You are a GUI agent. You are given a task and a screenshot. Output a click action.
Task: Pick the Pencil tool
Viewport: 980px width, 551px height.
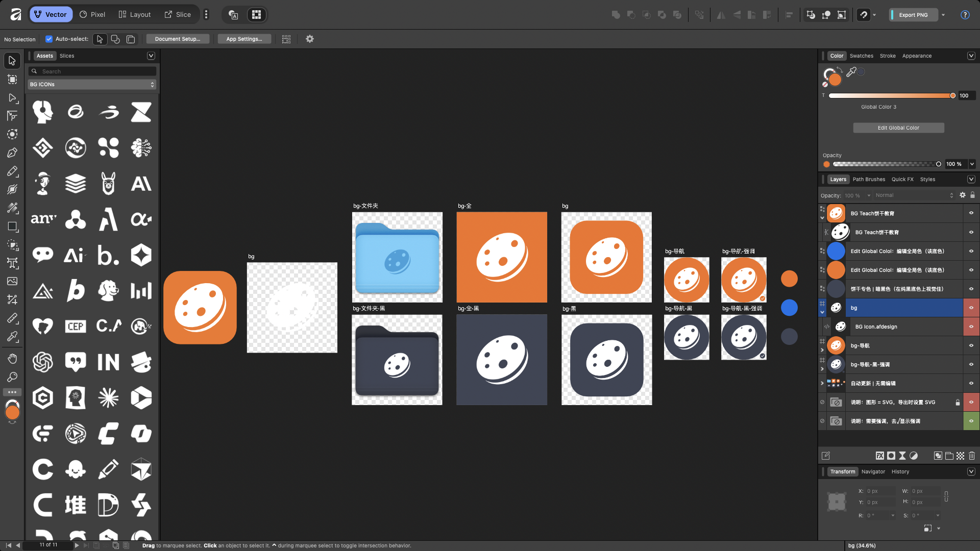coord(12,171)
